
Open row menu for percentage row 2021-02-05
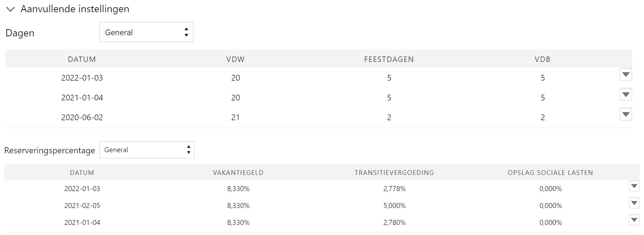[x=634, y=203]
